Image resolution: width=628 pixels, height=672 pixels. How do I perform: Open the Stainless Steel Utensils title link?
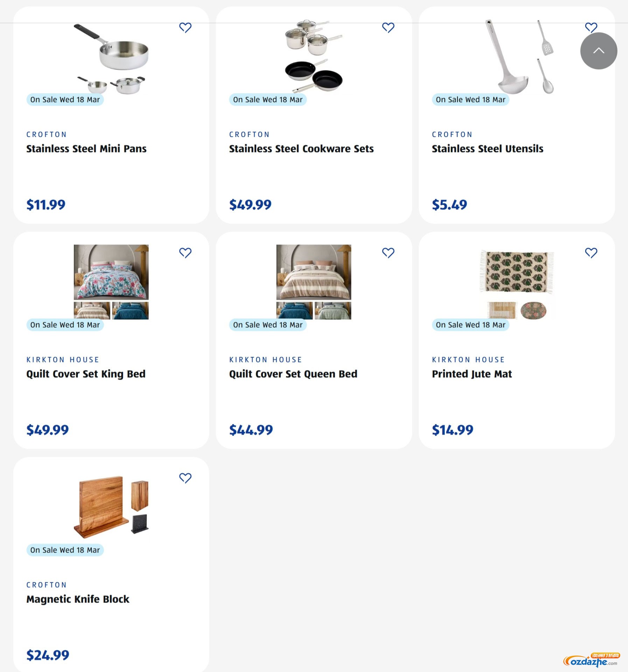coord(487,149)
